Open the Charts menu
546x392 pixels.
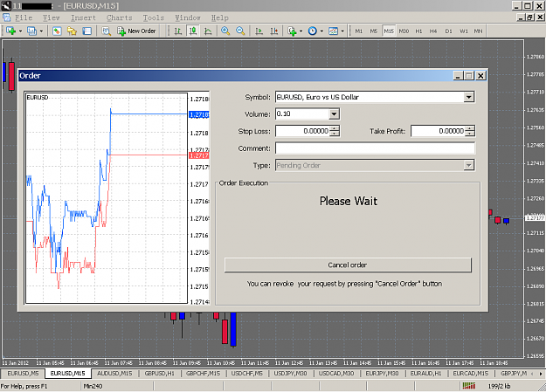coord(120,17)
